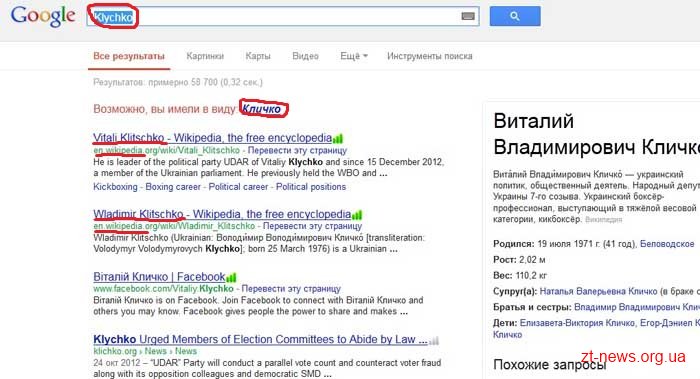Open Vitali Klitschko Wikipedia result
700x379 pixels.
click(212, 138)
